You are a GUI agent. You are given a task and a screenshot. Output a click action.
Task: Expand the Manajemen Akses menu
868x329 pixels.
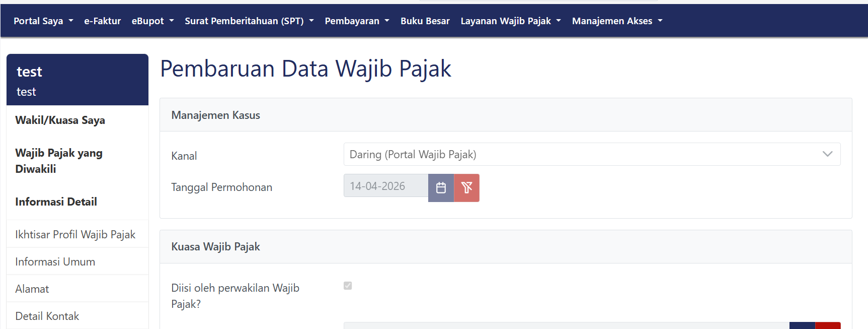[617, 21]
